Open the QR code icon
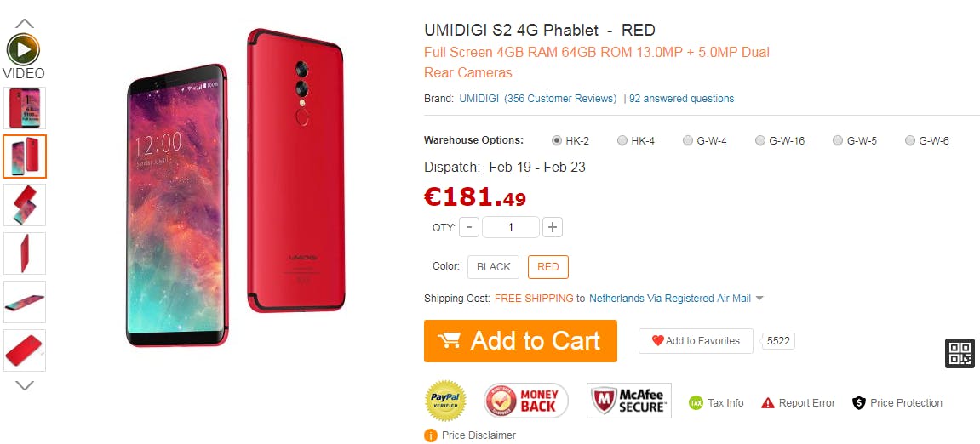Screen dimensions: 980x444 pos(960,353)
